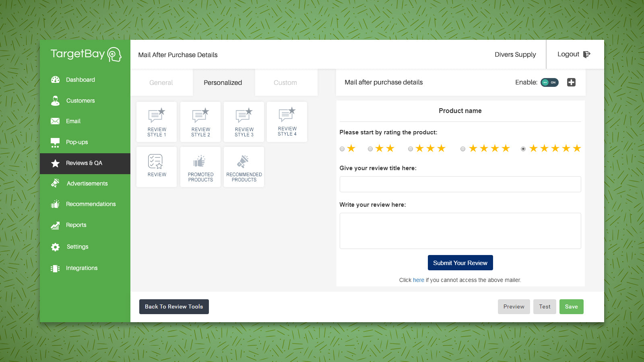Viewport: 644px width, 362px height.
Task: Select the three-star rating radio button
Action: pos(411,149)
